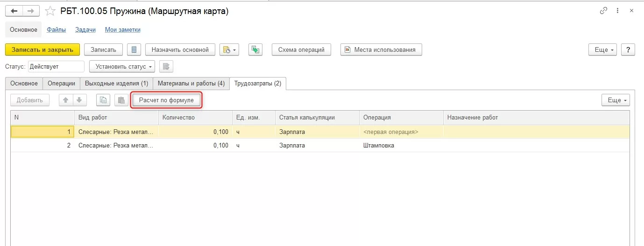Move the row up with the up arrow
Viewport: 644px width, 246px height.
point(66,100)
